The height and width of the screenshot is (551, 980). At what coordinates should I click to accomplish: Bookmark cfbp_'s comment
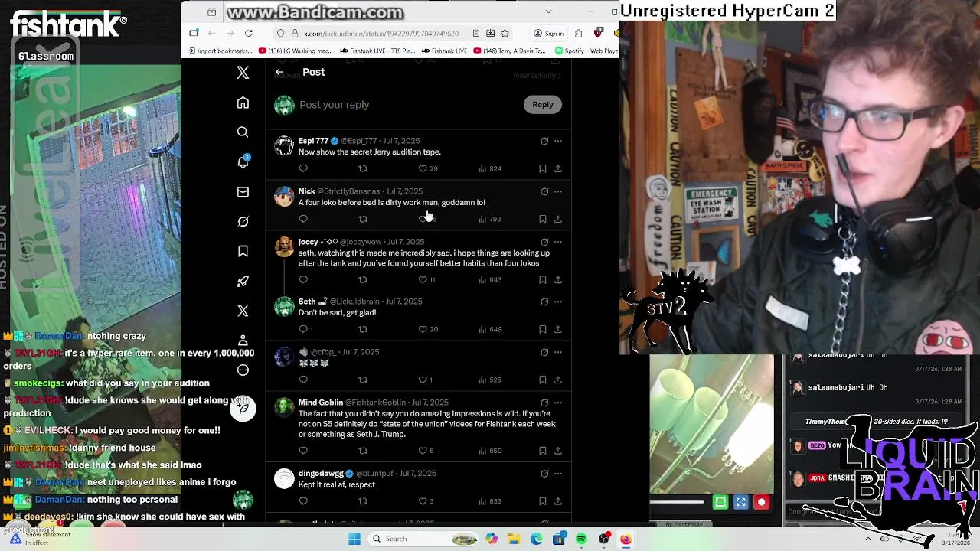pos(542,380)
